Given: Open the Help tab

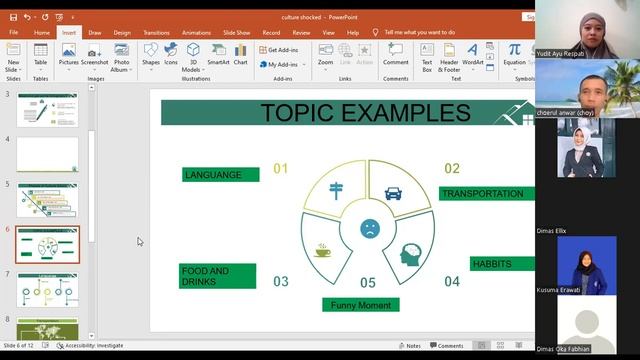Looking at the screenshot, I should 353,32.
